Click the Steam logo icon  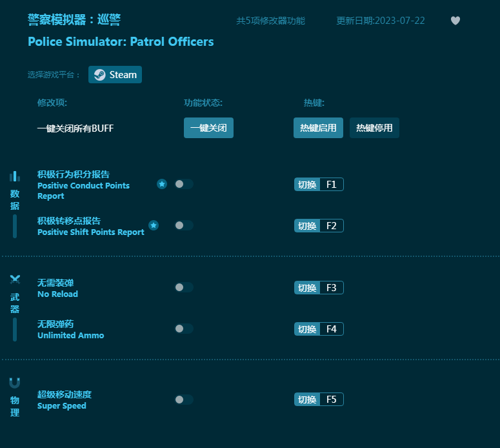point(100,75)
